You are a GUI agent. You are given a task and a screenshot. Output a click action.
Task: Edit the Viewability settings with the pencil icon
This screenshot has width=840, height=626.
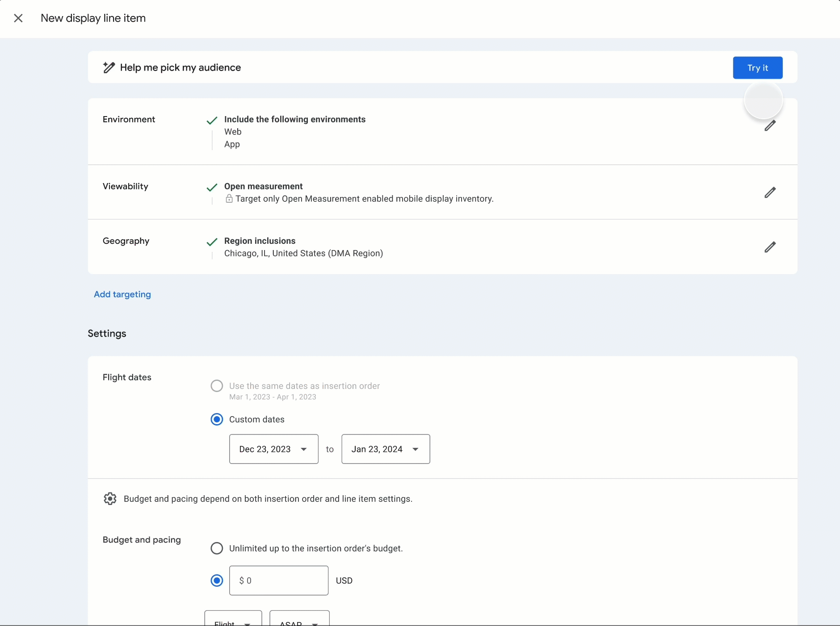[769, 192]
